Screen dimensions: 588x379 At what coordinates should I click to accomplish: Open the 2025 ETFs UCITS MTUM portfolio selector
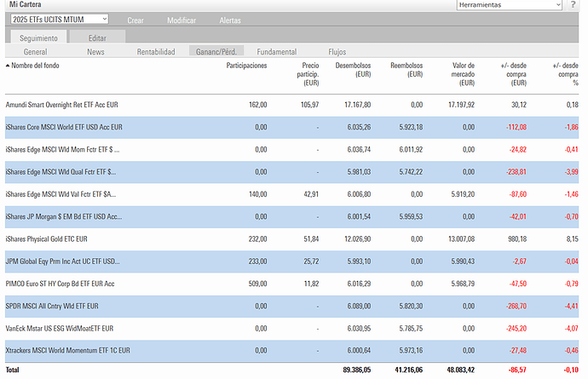[60, 19]
